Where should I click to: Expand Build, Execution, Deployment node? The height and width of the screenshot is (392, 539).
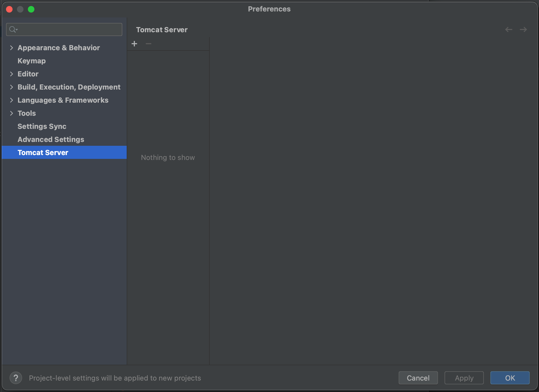[11, 87]
